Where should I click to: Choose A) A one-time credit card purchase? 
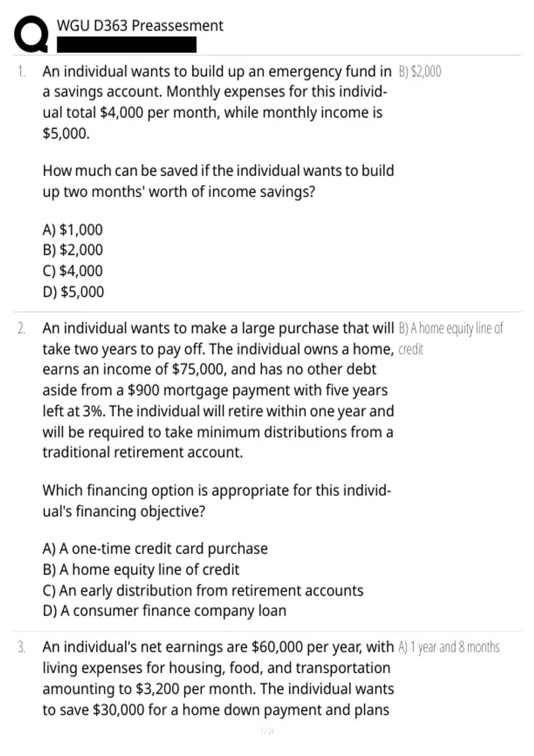(155, 549)
